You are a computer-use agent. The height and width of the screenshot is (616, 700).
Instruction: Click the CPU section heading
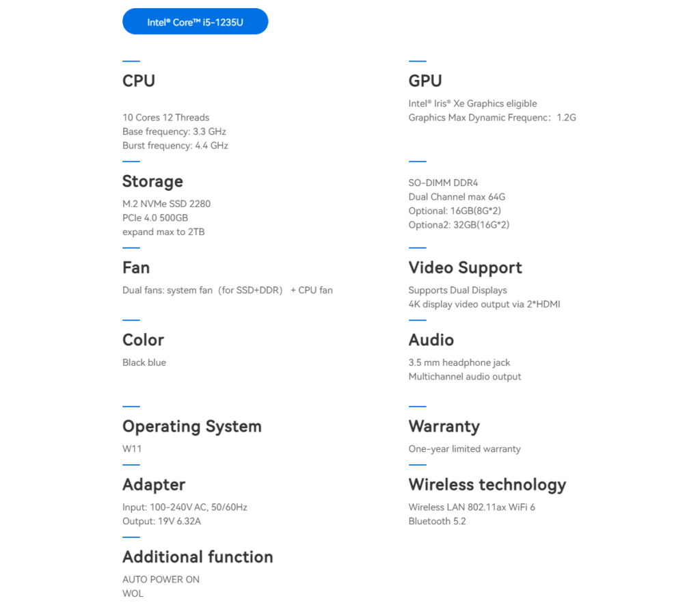click(x=139, y=81)
